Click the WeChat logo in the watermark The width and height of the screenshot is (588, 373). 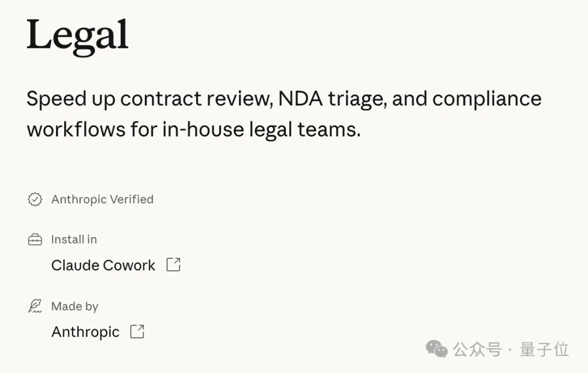(437, 349)
